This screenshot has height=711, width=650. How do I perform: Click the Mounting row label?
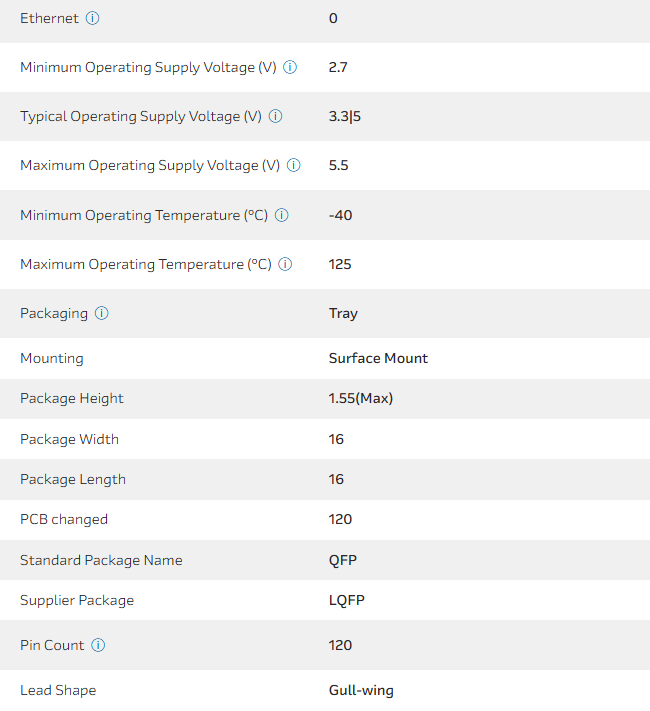(x=52, y=358)
